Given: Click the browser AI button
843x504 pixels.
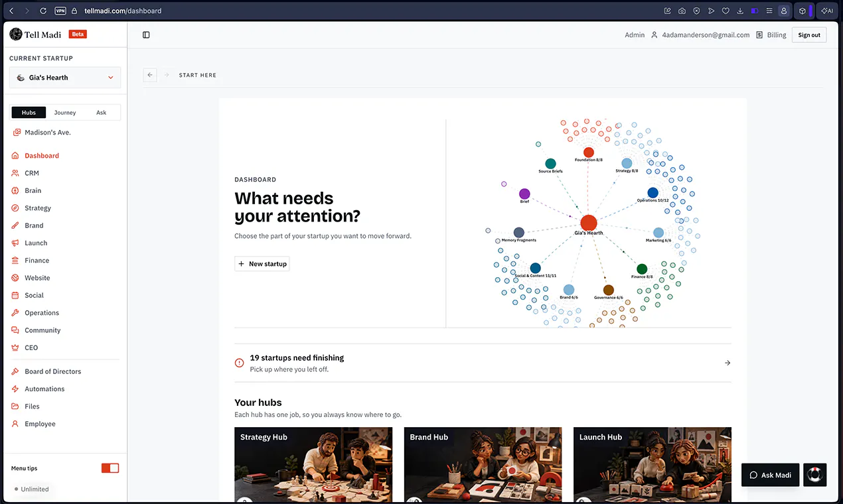Looking at the screenshot, I should tap(827, 11).
